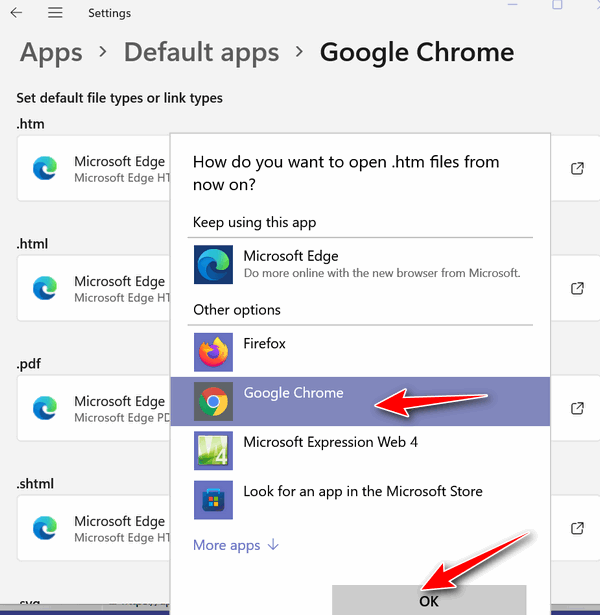Viewport: 600px width, 615px height.
Task: Click the Google Chrome icon in dialog
Action: pyautogui.click(x=213, y=401)
